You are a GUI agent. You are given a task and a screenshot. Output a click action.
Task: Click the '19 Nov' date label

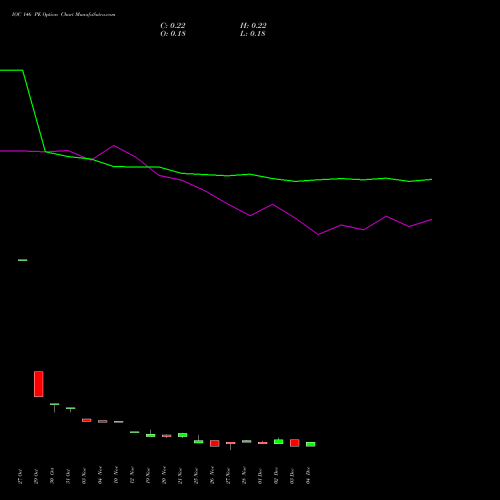tap(148, 476)
